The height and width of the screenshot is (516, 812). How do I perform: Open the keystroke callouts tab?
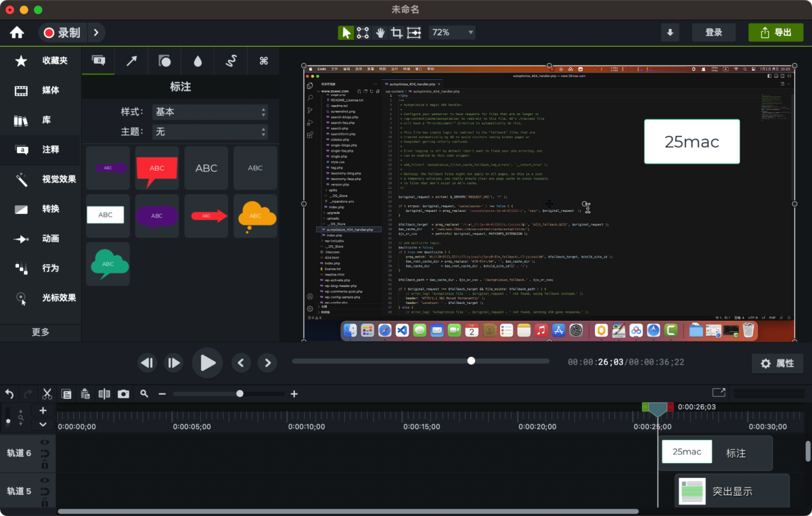pyautogui.click(x=264, y=61)
